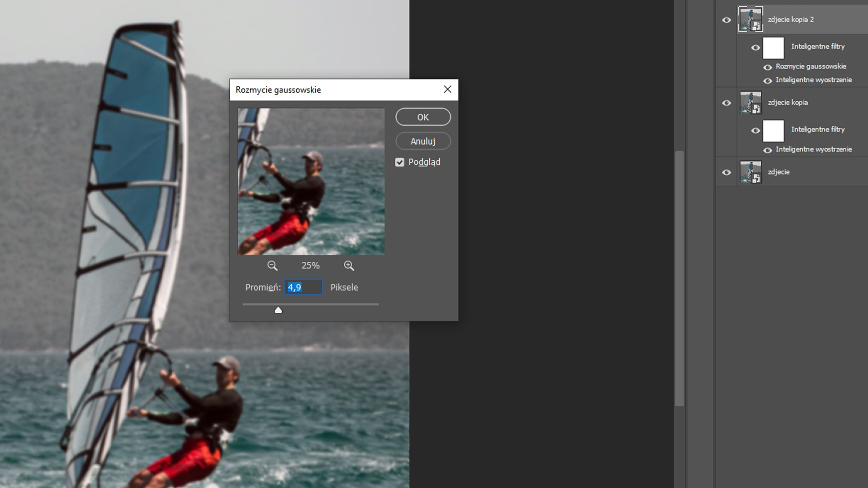The width and height of the screenshot is (868, 488).
Task: Select the zdjecie layer thumbnail
Action: click(750, 172)
